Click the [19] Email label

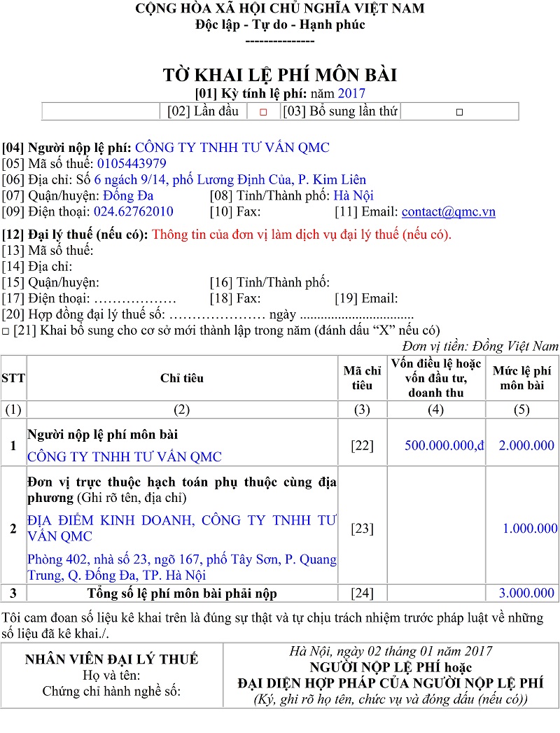coord(367,298)
